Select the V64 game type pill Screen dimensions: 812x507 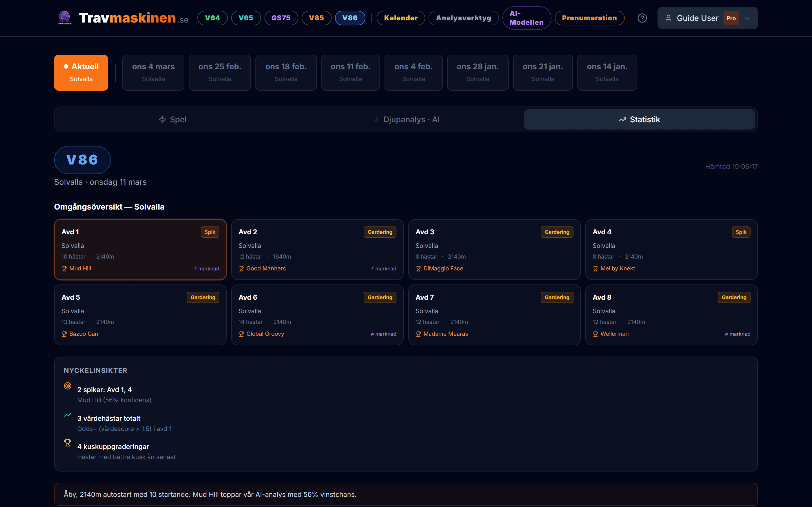[x=212, y=18]
